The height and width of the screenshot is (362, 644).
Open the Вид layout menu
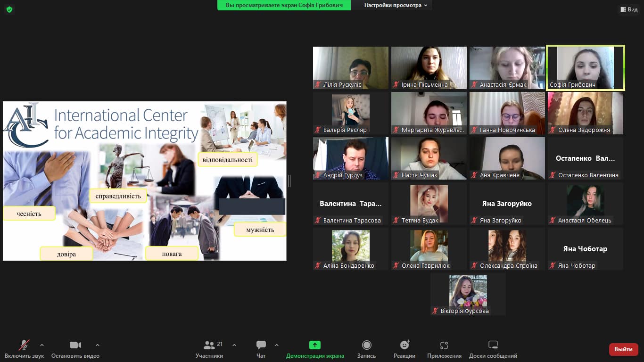(x=629, y=9)
